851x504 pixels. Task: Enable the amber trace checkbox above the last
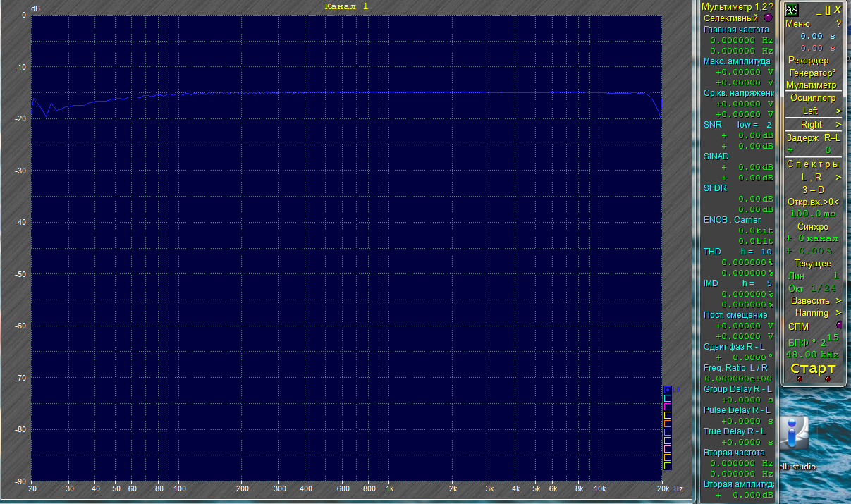click(x=667, y=457)
